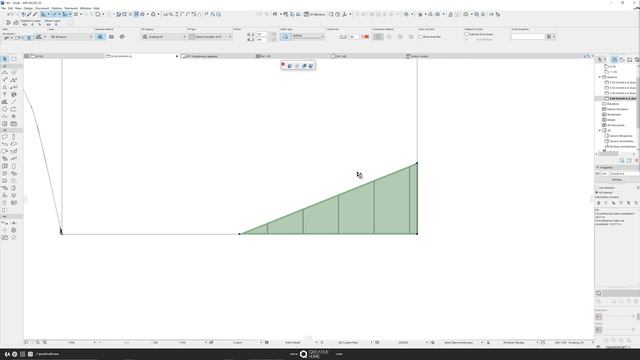Select Details in the Navigator tree
640x360 pixels.
(x=609, y=120)
